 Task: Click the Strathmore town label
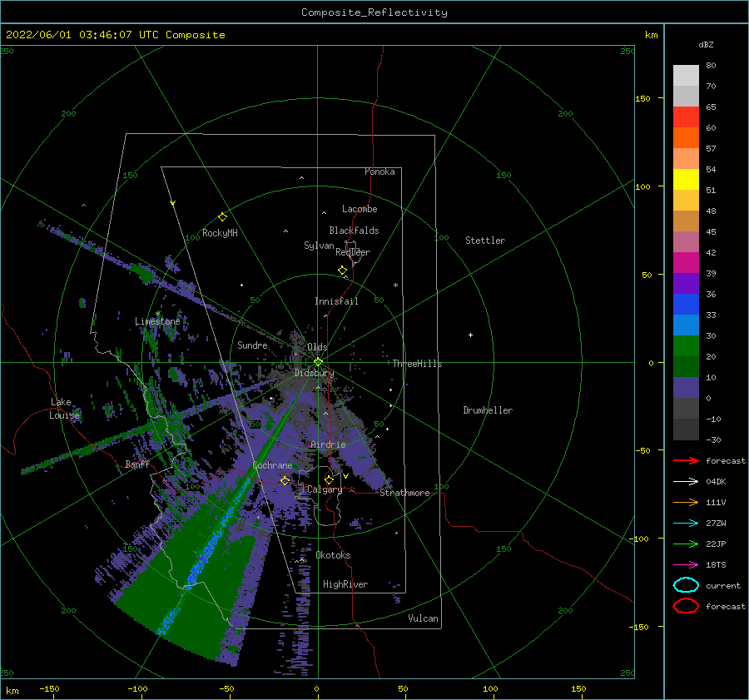coord(404,493)
